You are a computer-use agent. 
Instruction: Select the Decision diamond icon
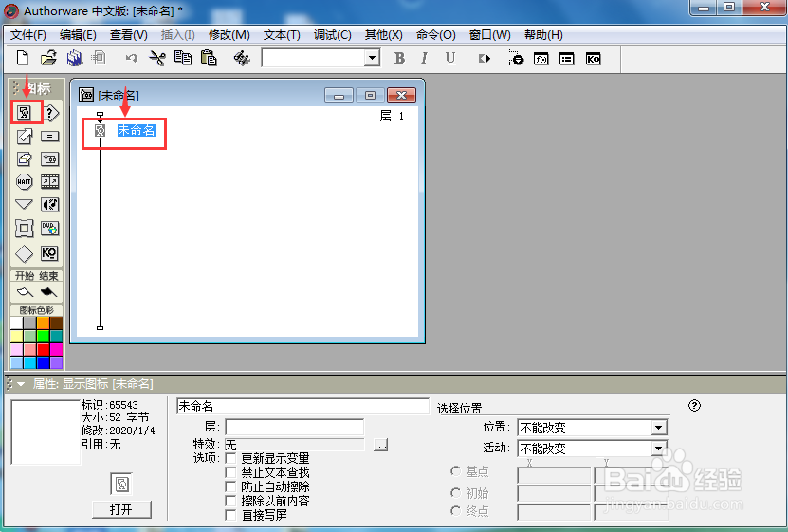coord(24,254)
